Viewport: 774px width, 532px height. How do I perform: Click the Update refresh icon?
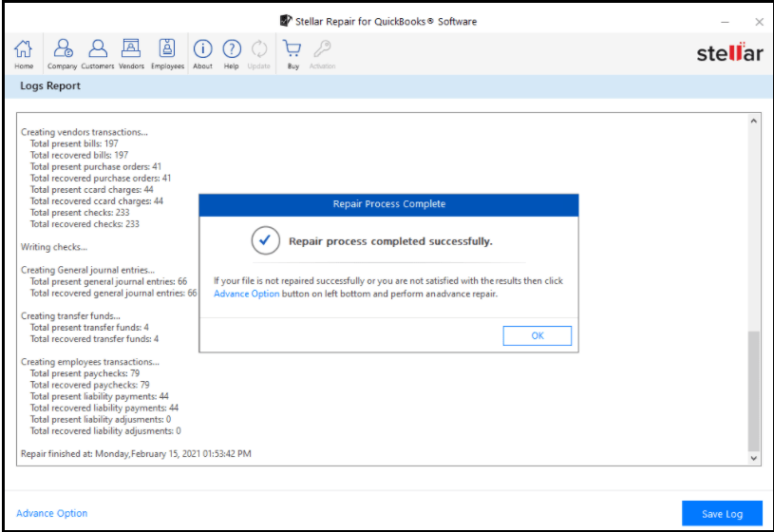259,52
